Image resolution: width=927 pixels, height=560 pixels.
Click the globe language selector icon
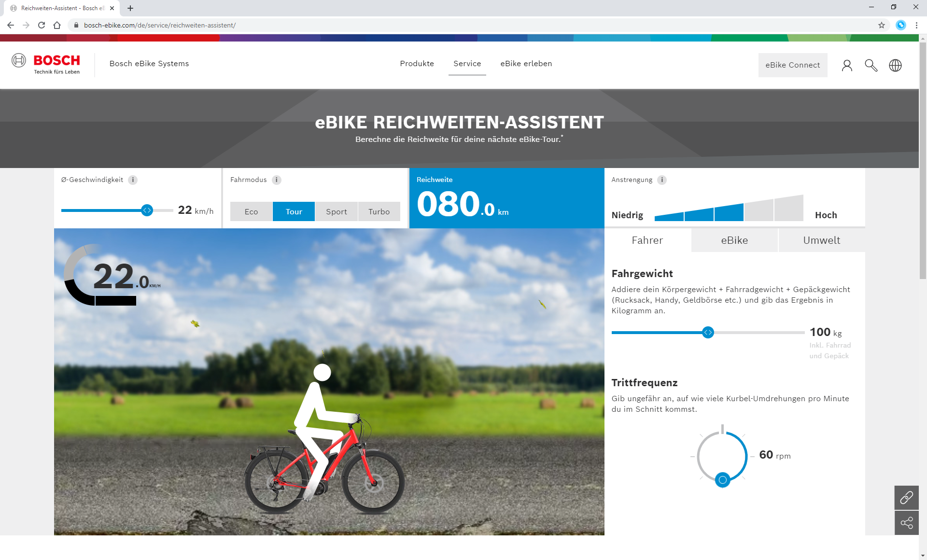[895, 65]
